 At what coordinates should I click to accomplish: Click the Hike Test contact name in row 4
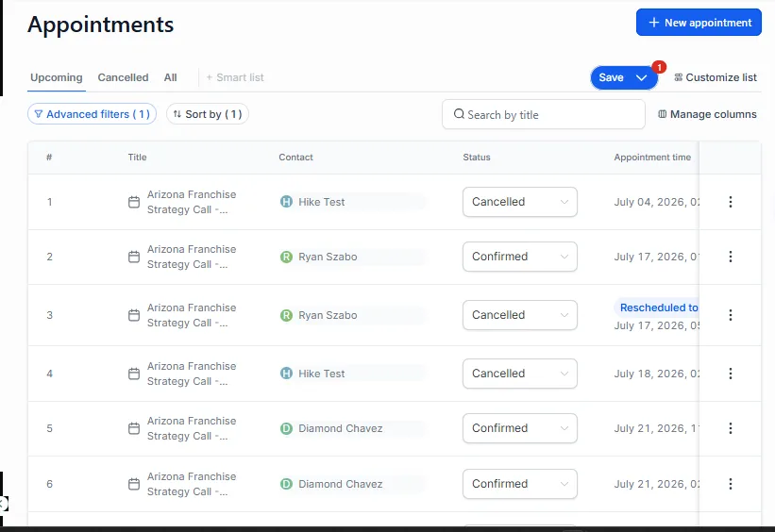(321, 374)
